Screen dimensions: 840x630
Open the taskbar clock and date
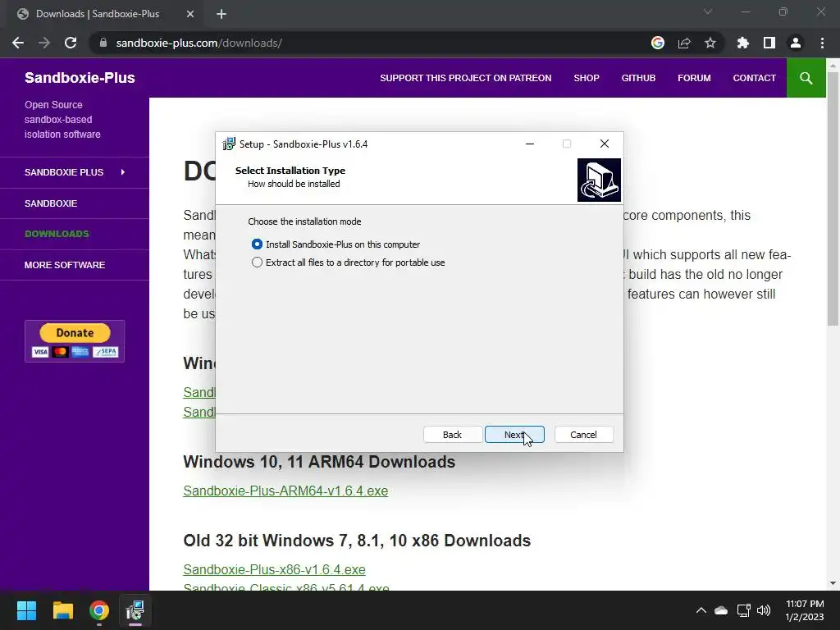coord(805,610)
